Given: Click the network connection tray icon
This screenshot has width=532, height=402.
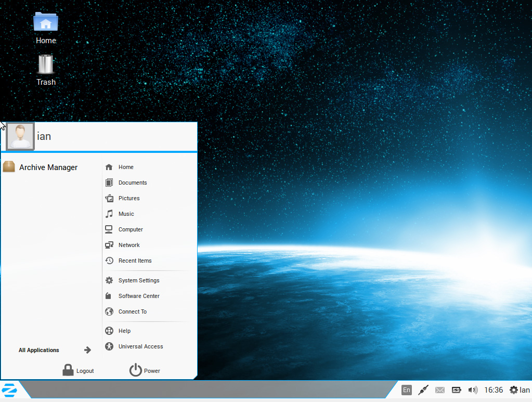Looking at the screenshot, I should coord(423,390).
